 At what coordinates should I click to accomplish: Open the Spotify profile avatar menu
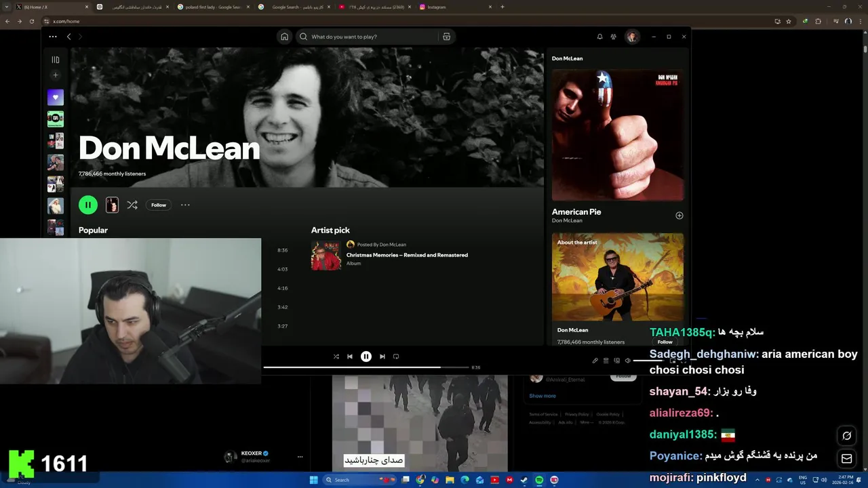[632, 37]
